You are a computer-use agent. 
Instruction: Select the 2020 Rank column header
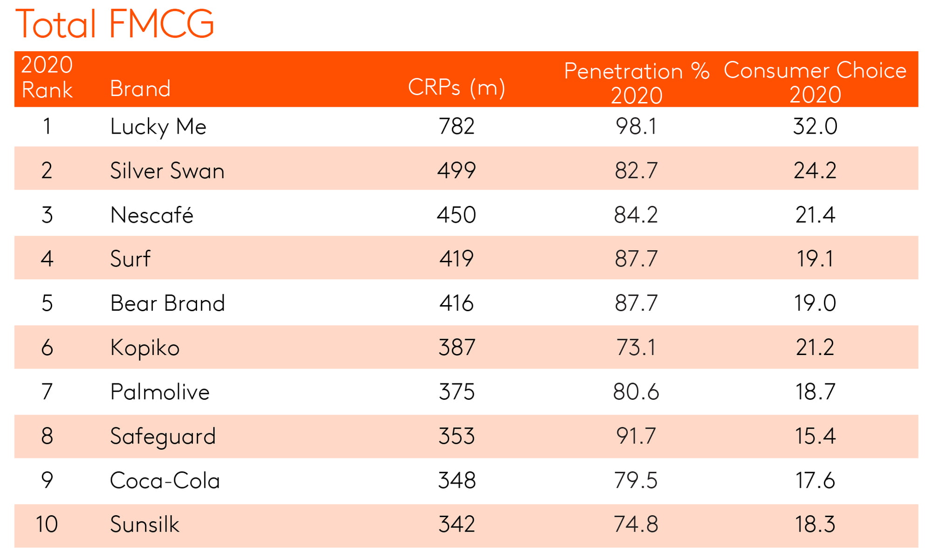pyautogui.click(x=47, y=77)
